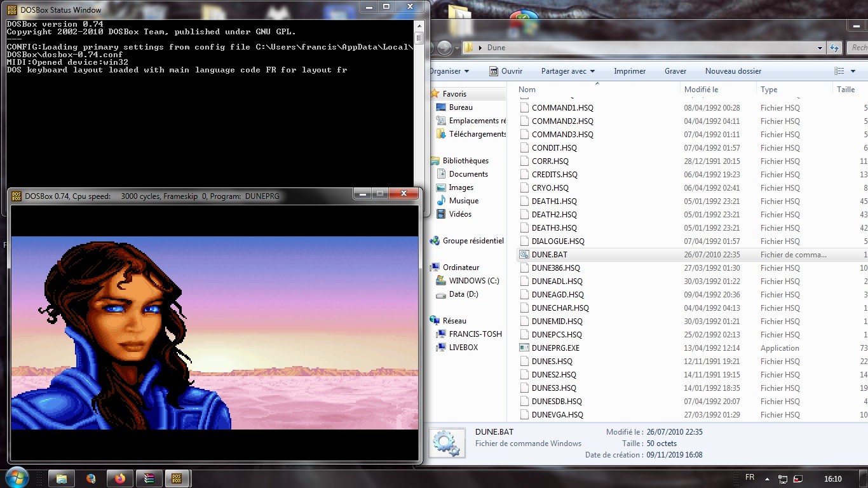
Task: Click the refresh button beside the address bar
Action: tap(835, 48)
